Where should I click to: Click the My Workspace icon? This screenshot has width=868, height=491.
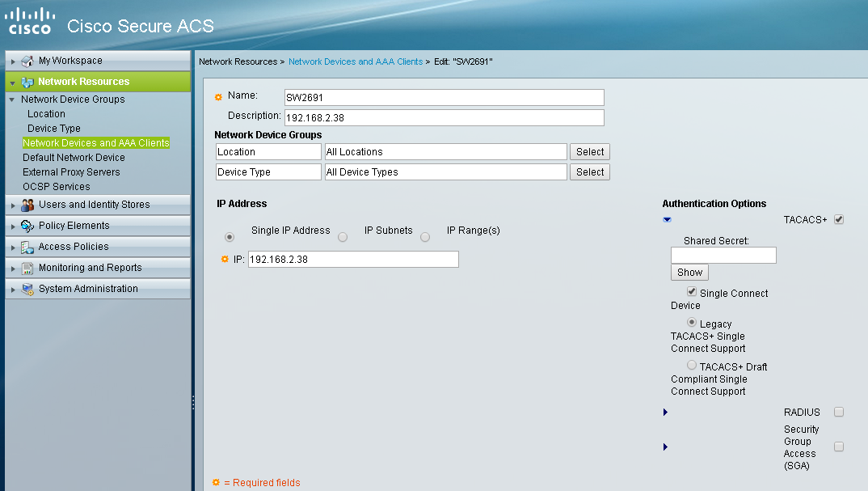(x=27, y=61)
